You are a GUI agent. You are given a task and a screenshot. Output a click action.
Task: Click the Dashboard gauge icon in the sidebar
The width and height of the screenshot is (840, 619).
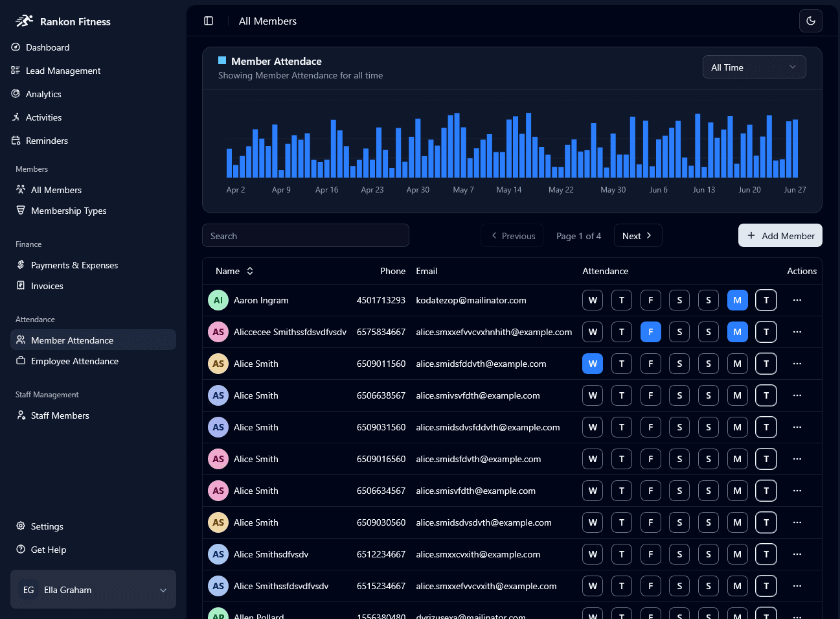coord(16,47)
